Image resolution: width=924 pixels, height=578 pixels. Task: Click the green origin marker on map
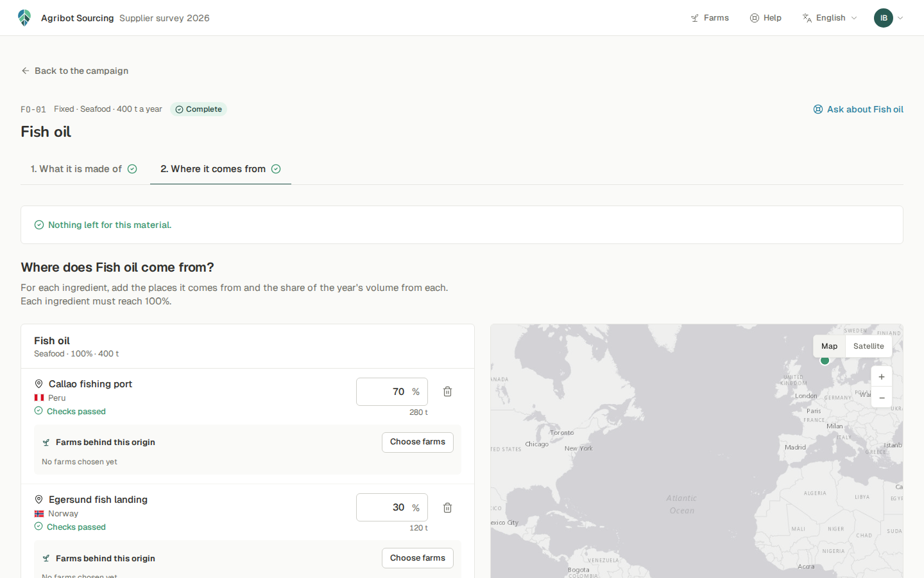pyautogui.click(x=825, y=360)
